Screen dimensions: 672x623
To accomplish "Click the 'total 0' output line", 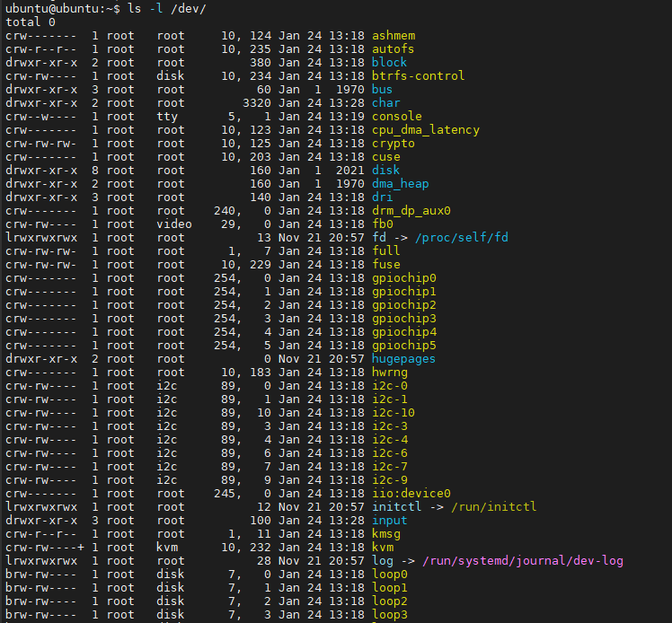I will 31,22.
